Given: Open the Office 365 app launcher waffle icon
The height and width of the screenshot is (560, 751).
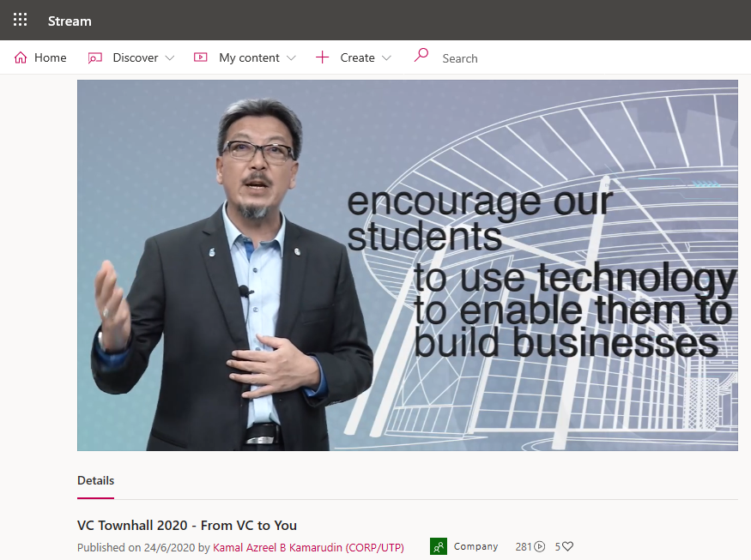Looking at the screenshot, I should tap(19, 20).
